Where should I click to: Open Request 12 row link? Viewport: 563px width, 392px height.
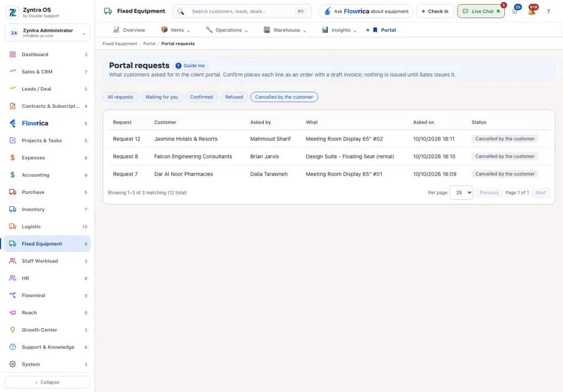click(127, 139)
